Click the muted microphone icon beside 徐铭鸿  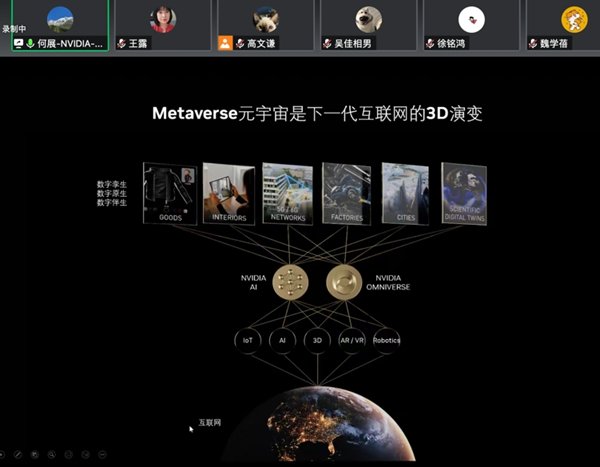click(x=430, y=43)
